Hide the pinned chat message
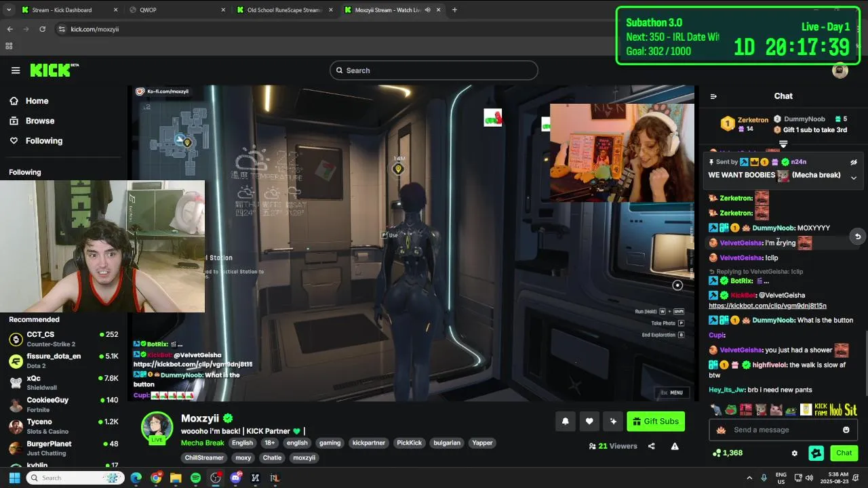Image resolution: width=868 pixels, height=488 pixels. tap(854, 162)
